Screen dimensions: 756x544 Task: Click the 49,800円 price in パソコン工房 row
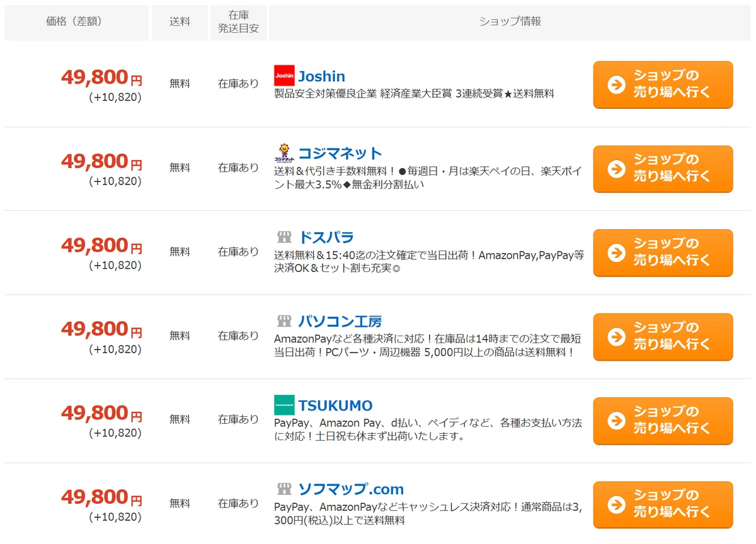click(x=101, y=329)
